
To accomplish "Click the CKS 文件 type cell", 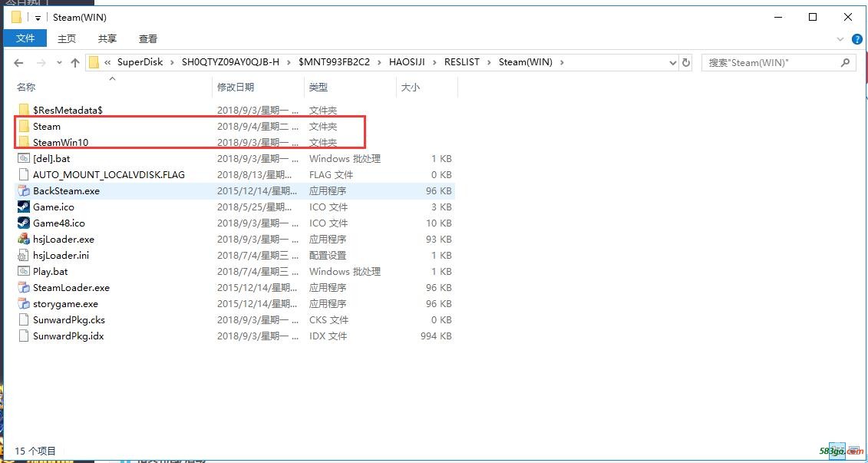I will (x=328, y=319).
